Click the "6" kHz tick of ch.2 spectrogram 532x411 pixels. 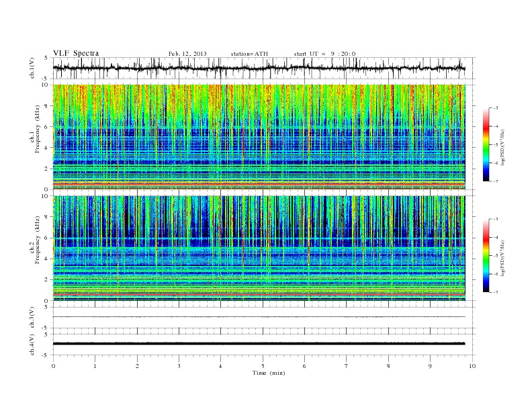[x=46, y=238]
